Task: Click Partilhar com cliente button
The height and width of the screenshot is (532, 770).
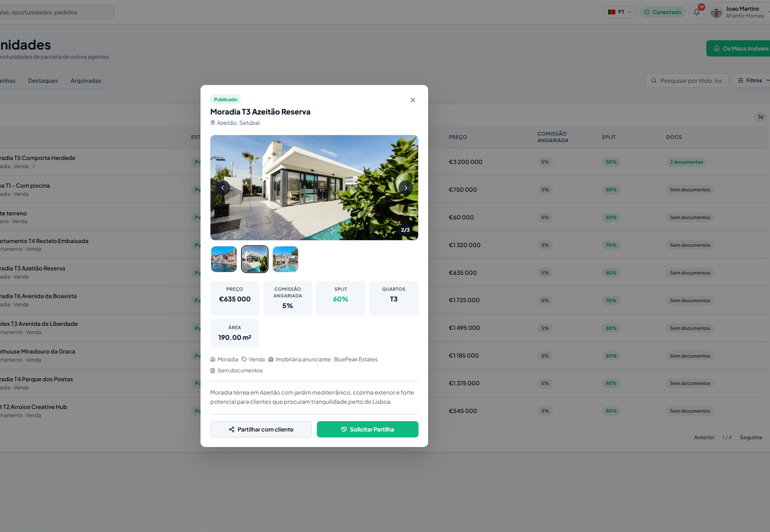Action: click(261, 430)
